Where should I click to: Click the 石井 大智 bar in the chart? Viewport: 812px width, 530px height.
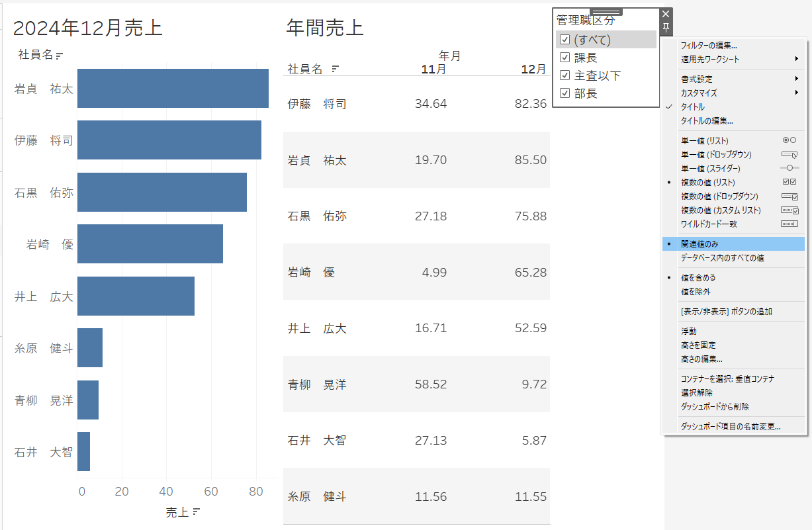click(x=83, y=451)
